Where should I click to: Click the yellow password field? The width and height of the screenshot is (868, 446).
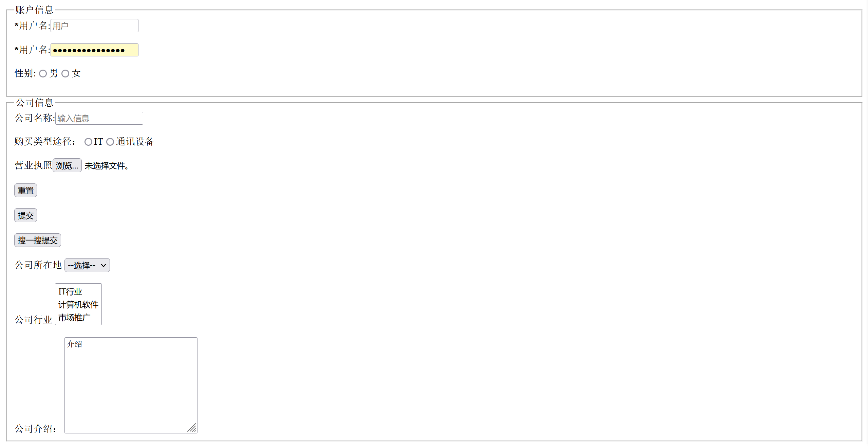[94, 50]
